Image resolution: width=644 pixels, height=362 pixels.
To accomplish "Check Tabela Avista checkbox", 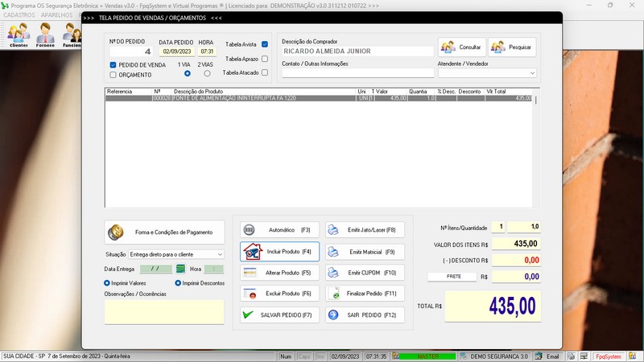I will [265, 44].
